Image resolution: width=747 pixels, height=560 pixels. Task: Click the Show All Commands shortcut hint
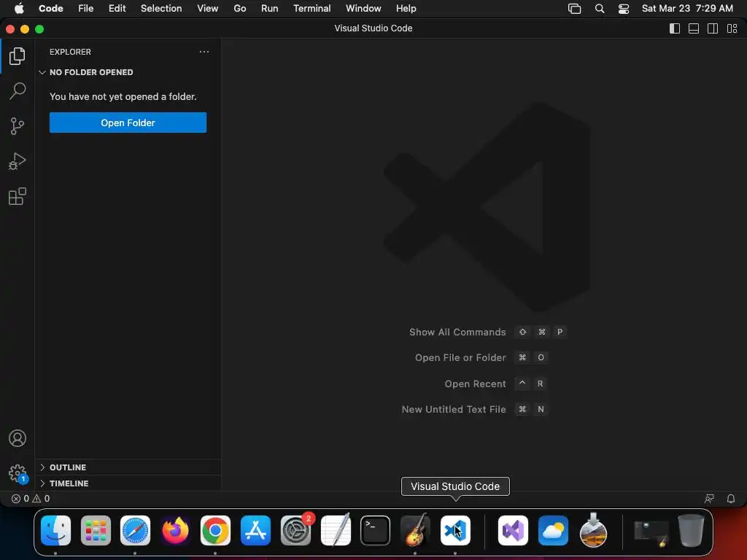[488, 332]
